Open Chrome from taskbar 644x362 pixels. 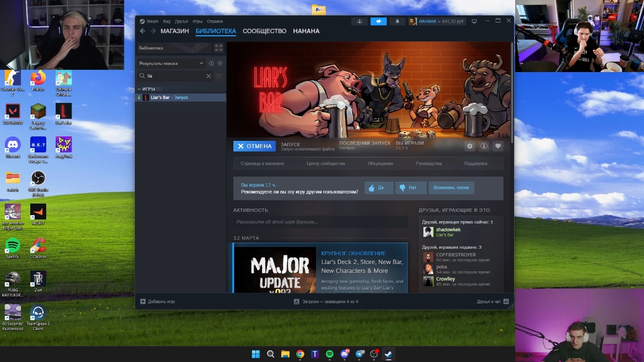(300, 354)
